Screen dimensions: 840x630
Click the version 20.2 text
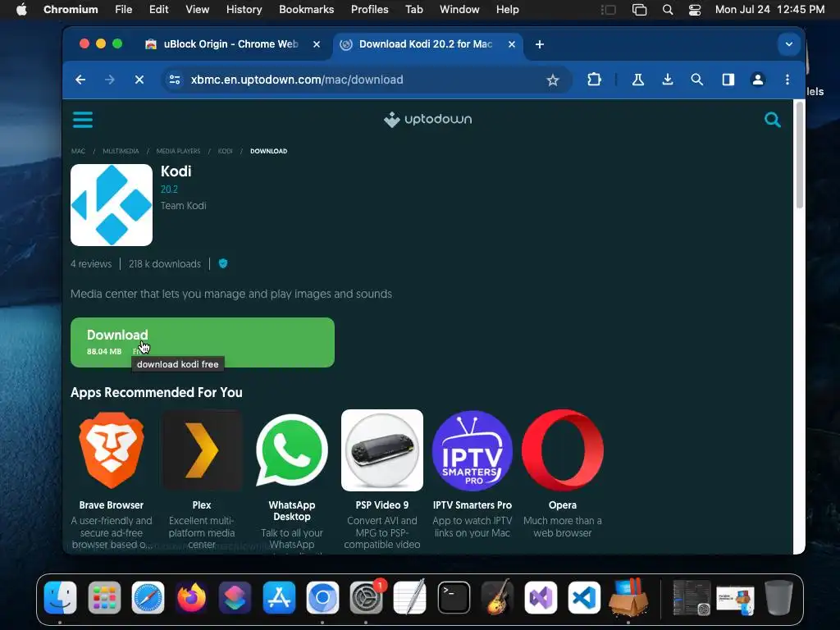[x=169, y=189]
